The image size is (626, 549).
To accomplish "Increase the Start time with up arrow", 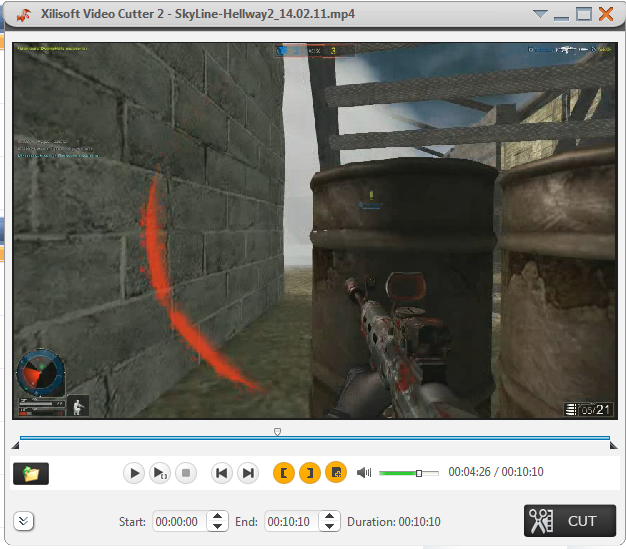I will (x=218, y=516).
